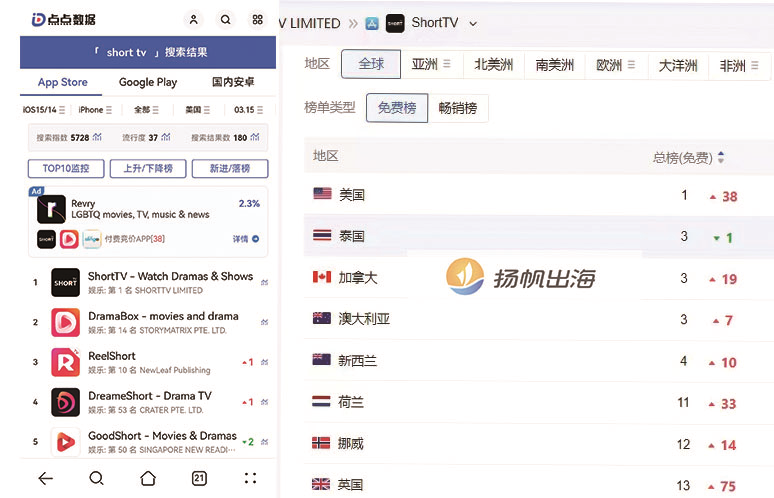Open the tabs counter showing 21
Screen dimensions: 774x498
coord(199,478)
